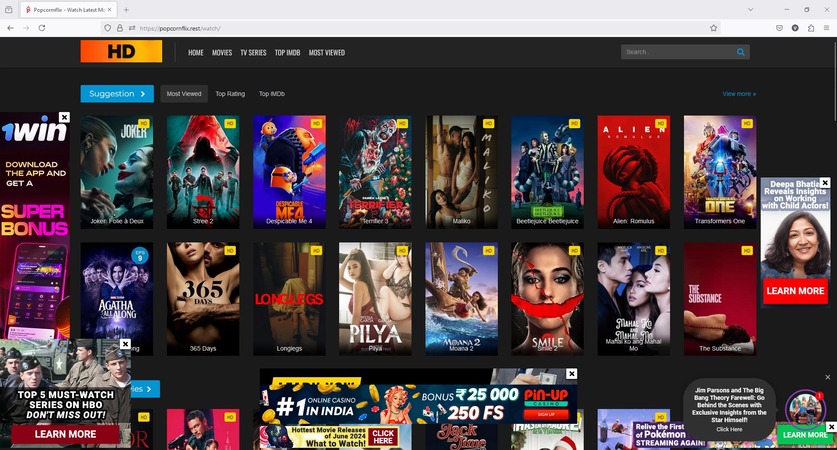Open the Pocket save icon

779,28
